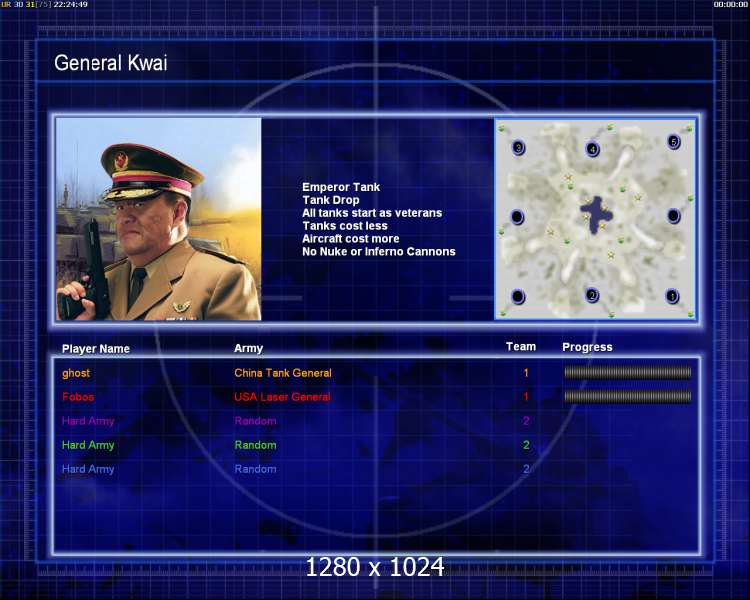Select start position 4 on the minimap
Image resolution: width=750 pixels, height=600 pixels.
click(592, 149)
